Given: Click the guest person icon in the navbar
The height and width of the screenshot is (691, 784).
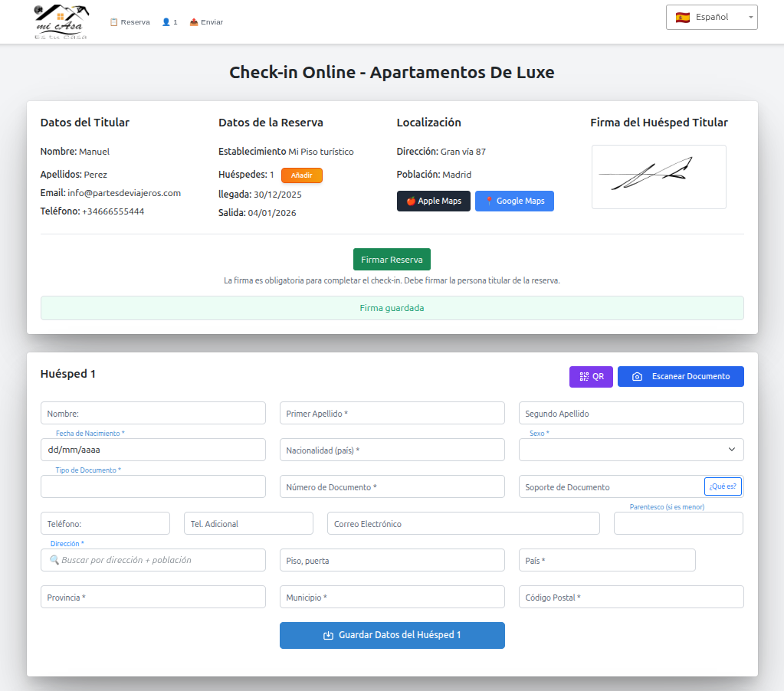Looking at the screenshot, I should 166,22.
